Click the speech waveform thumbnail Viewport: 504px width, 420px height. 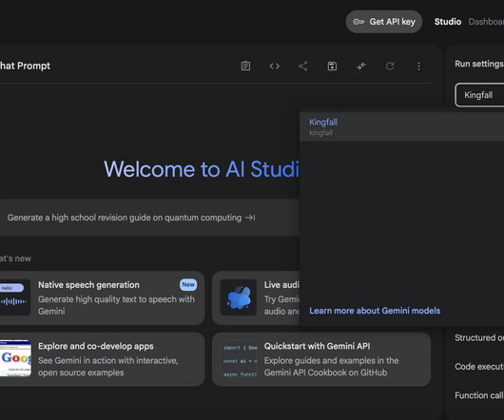click(15, 297)
